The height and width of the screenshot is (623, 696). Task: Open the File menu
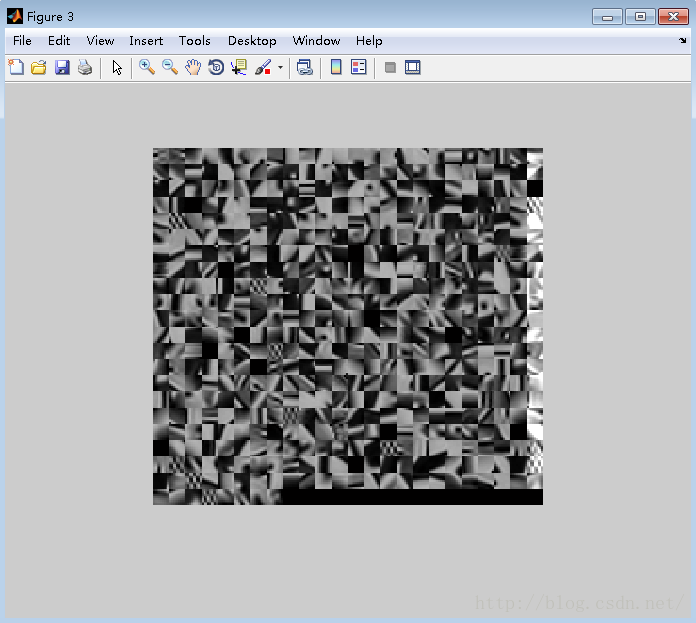click(22, 41)
